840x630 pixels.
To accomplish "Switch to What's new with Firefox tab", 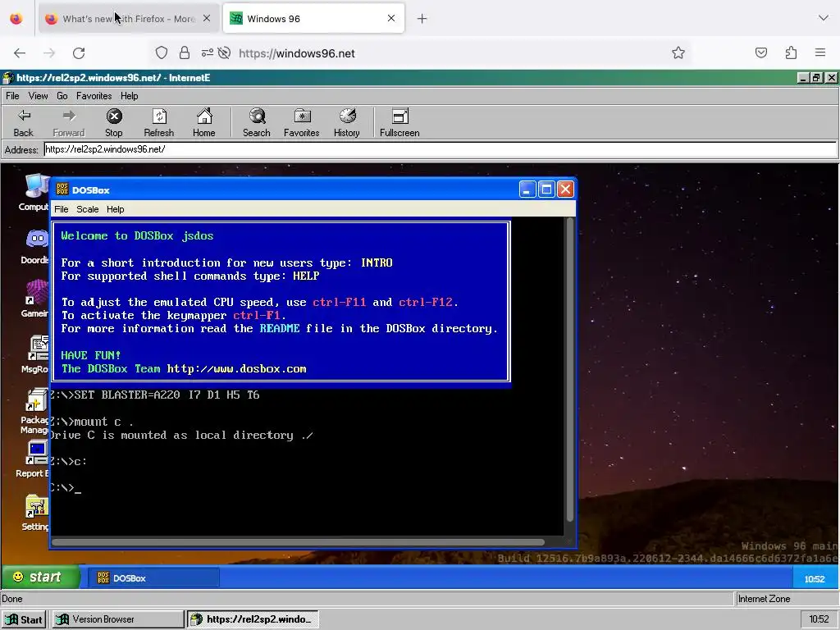I will pos(129,19).
